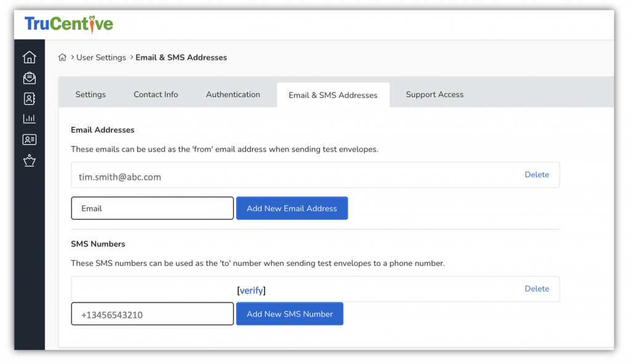Click User Settings in the breadcrumb

click(101, 57)
